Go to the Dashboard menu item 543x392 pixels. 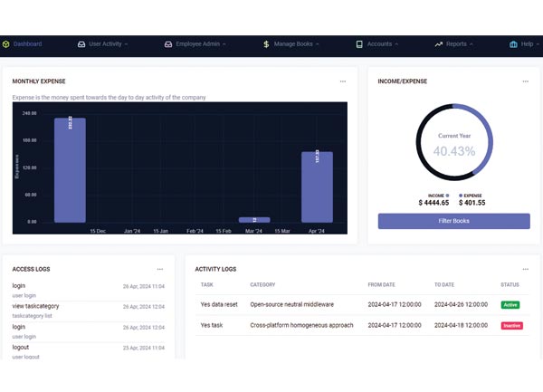27,43
